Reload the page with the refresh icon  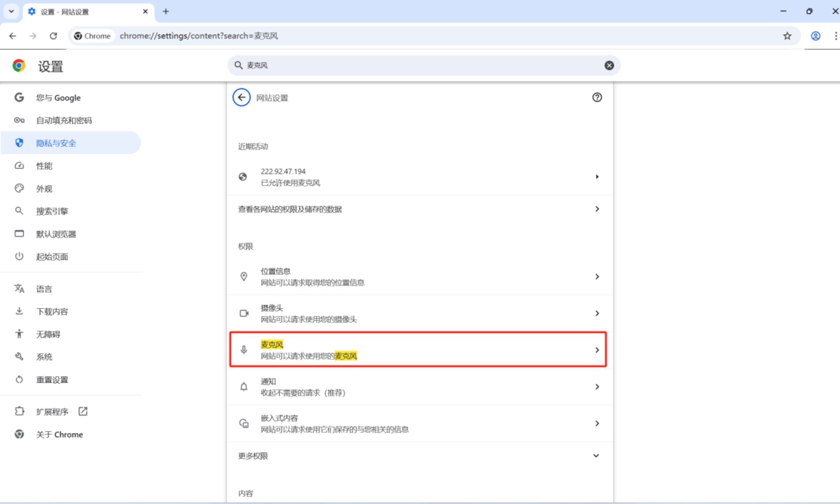[x=53, y=36]
